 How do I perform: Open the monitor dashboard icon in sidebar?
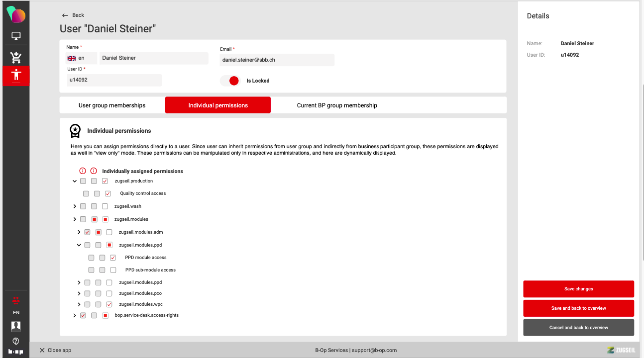coord(16,36)
